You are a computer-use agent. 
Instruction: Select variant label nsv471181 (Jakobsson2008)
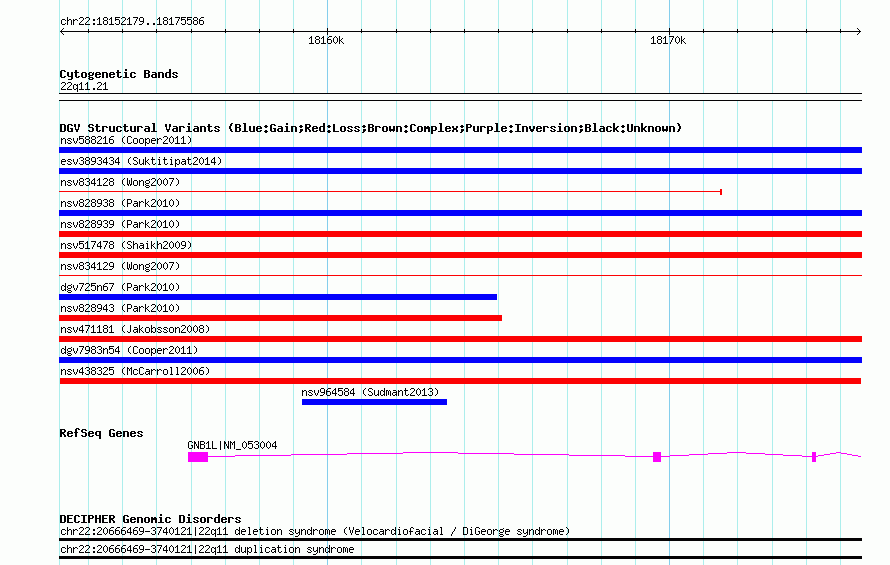pyautogui.click(x=135, y=329)
